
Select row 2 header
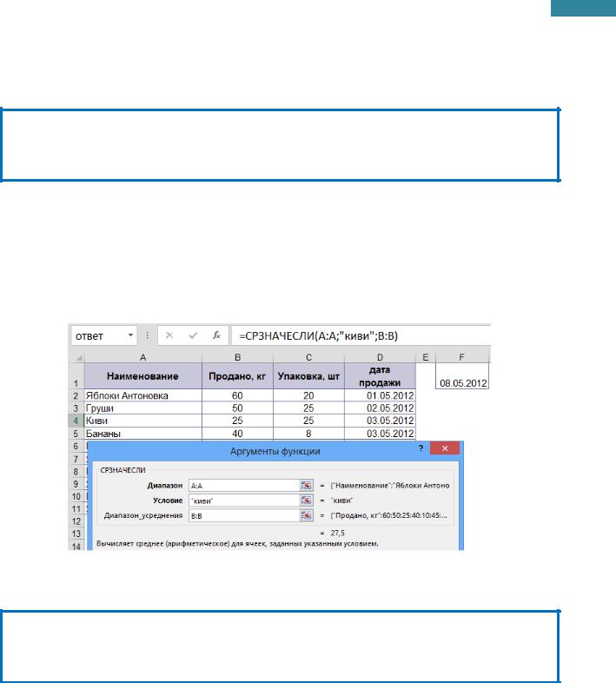(76, 395)
